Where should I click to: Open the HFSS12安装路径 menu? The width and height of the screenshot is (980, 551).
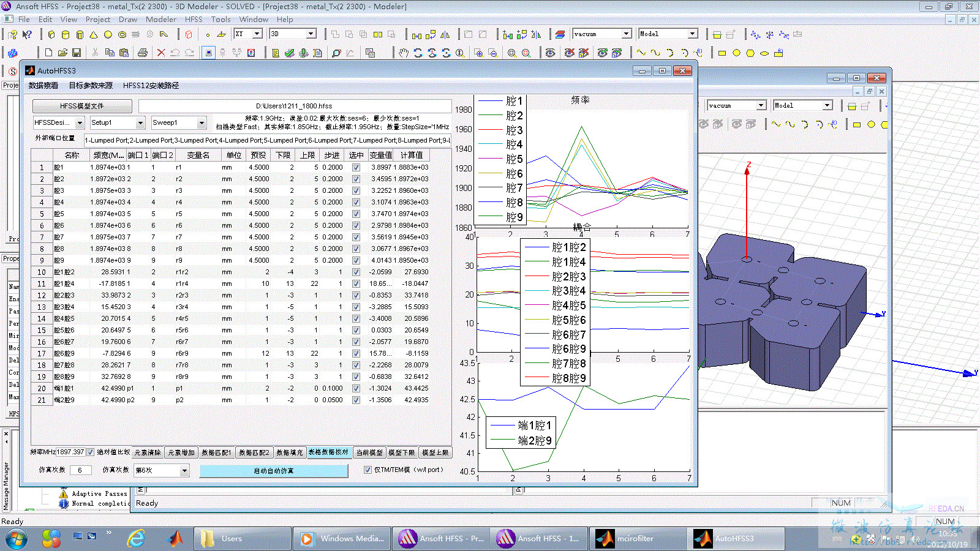[x=151, y=86]
